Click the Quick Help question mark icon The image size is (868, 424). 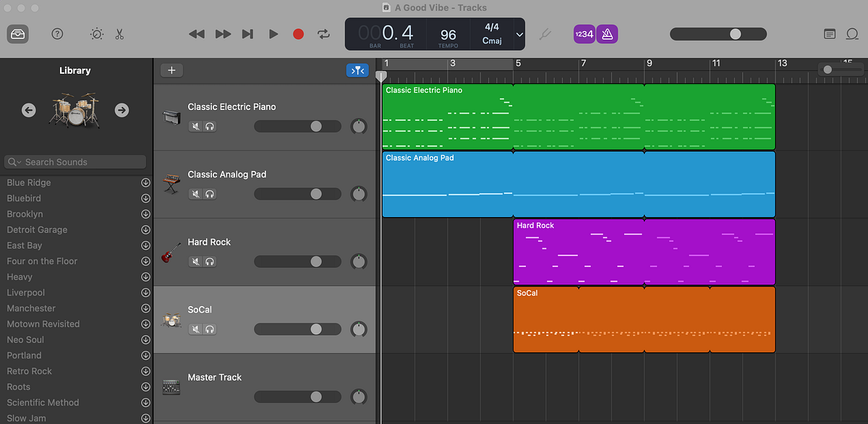[56, 33]
